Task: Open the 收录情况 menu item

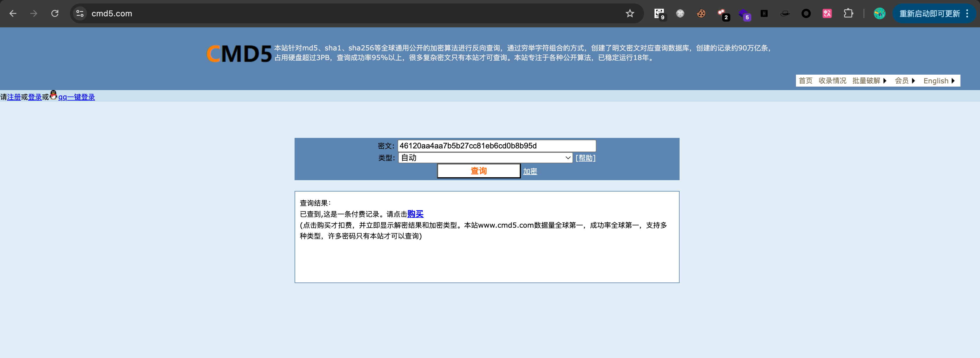Action: pyautogui.click(x=832, y=81)
